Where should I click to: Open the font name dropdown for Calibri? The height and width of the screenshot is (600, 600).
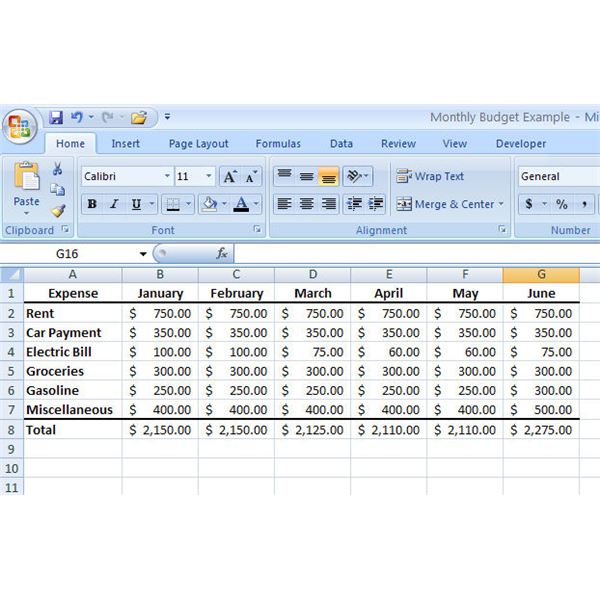click(167, 176)
